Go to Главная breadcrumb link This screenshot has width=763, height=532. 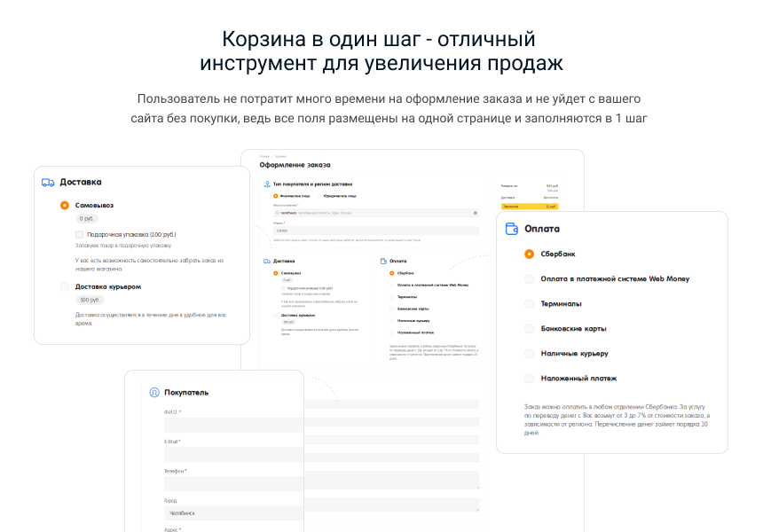click(264, 156)
